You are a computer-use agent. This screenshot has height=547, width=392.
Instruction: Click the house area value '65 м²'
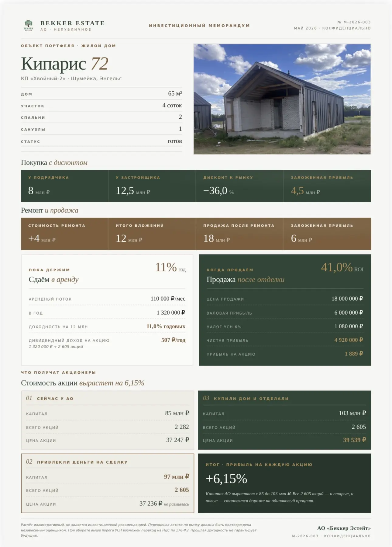click(175, 93)
